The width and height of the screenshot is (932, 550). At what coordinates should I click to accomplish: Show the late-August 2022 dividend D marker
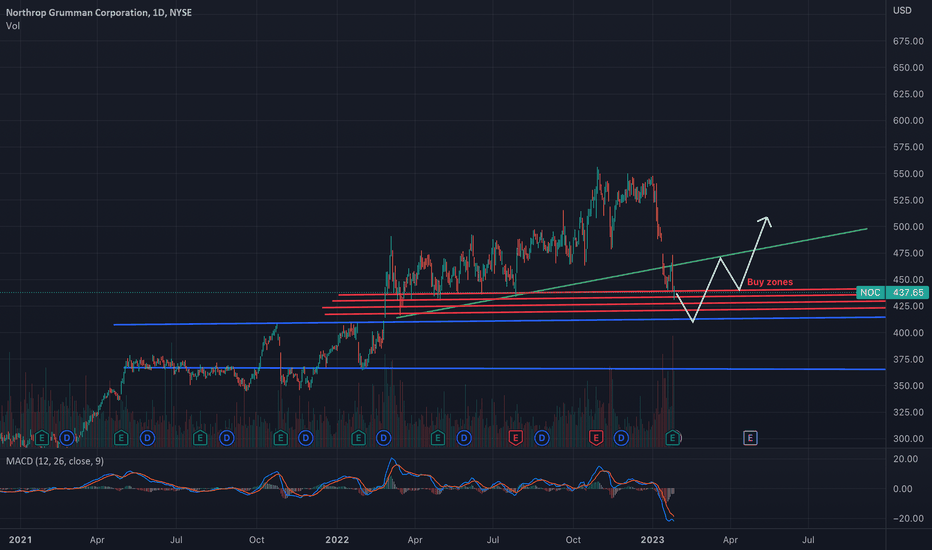point(541,438)
